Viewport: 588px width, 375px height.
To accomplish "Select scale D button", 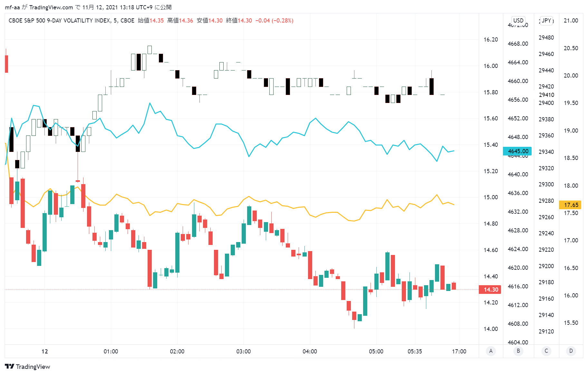I will click(x=571, y=351).
